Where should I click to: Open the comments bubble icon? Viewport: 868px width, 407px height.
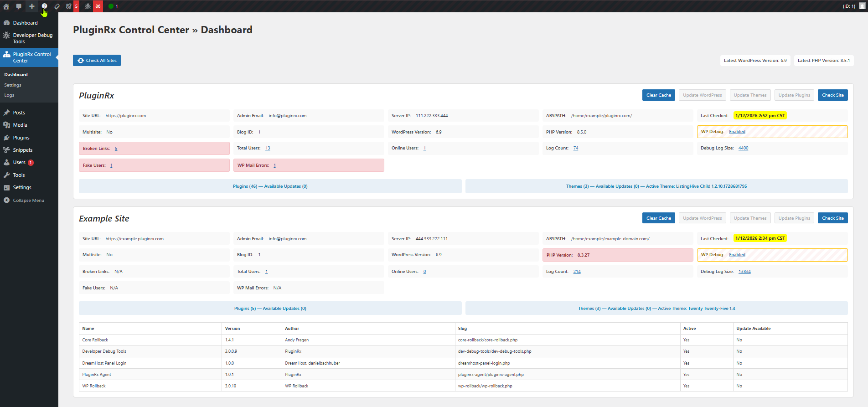point(19,6)
